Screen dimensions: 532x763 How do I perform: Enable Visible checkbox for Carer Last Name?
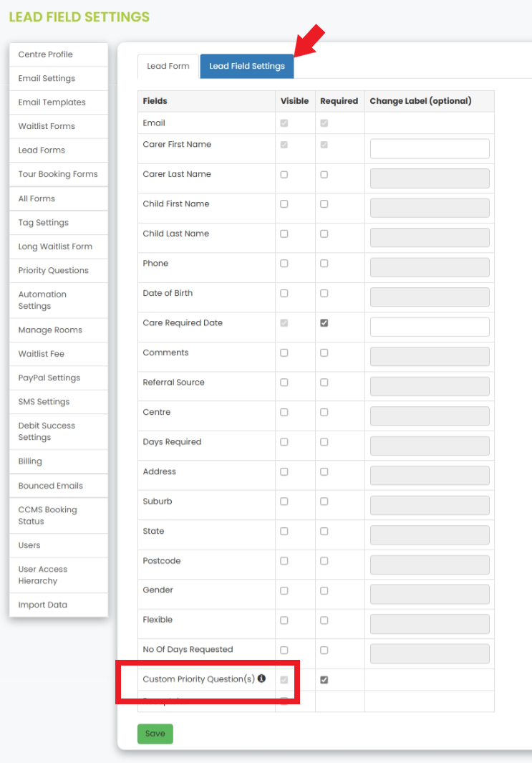point(284,174)
